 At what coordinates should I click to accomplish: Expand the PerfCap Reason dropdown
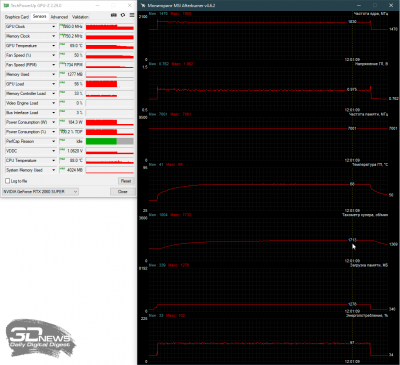pyautogui.click(x=54, y=141)
